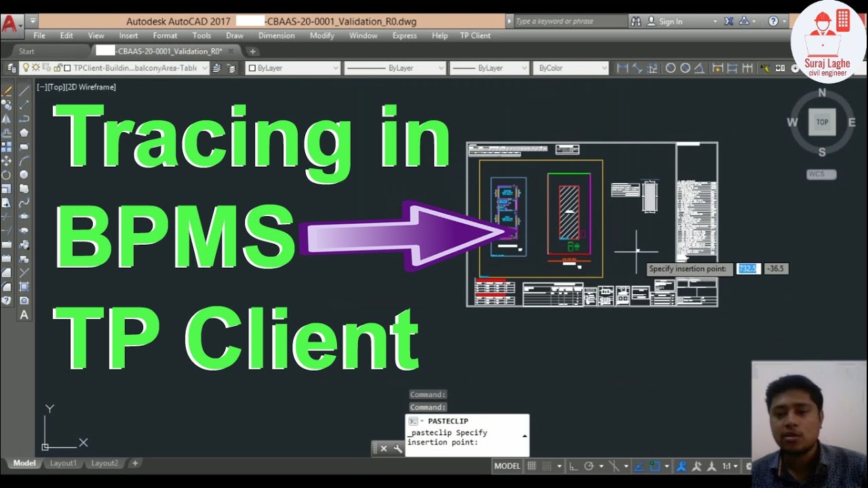Open the Layer Properties Manager icon
Image resolution: width=868 pixels, height=488 pixels.
click(x=12, y=68)
